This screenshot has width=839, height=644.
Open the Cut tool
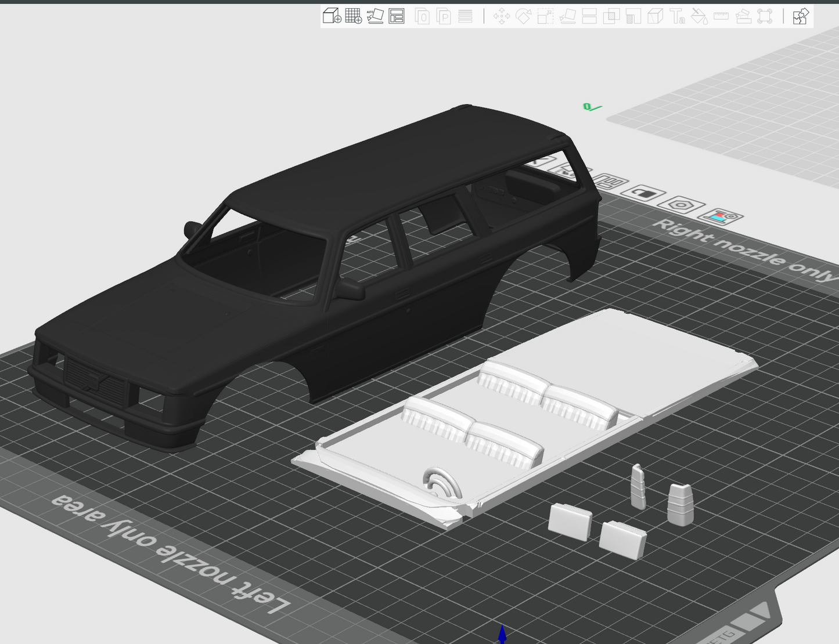click(589, 16)
